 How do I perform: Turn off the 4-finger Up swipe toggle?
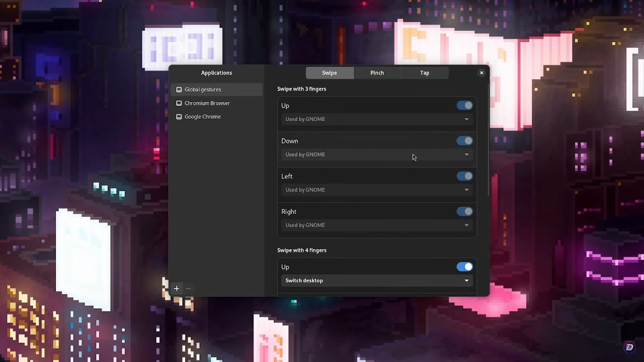pos(464,267)
